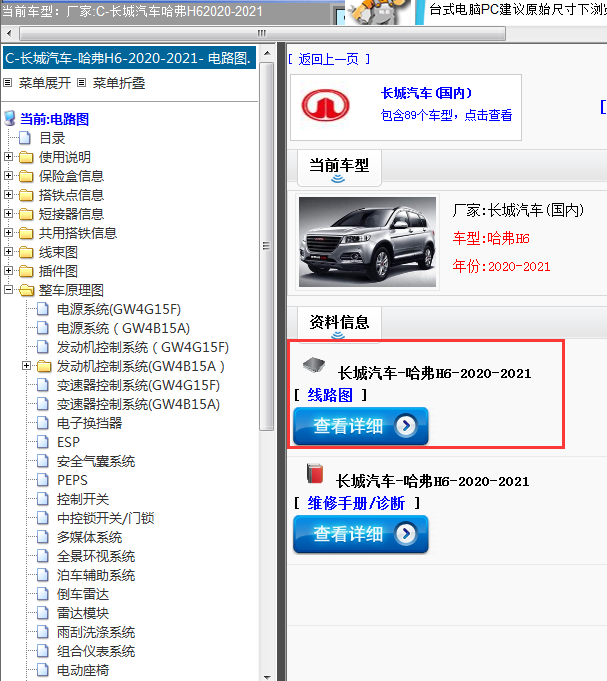
Task: Click the folder icon next to 插件图
Action: pyautogui.click(x=26, y=271)
